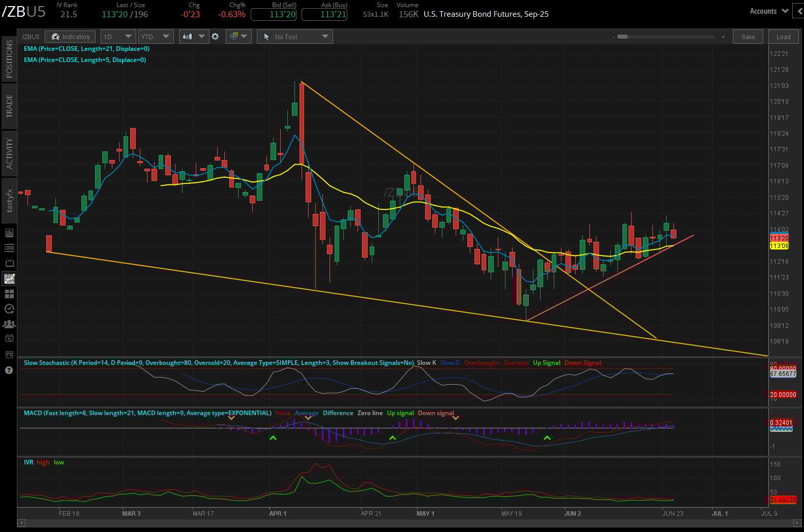Select the MACD study label

147,413
